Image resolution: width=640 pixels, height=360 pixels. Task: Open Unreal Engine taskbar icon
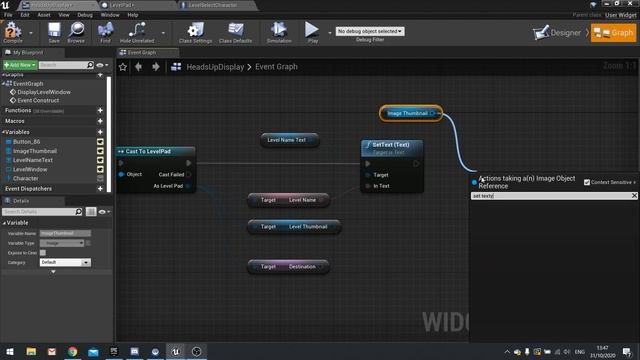176,351
